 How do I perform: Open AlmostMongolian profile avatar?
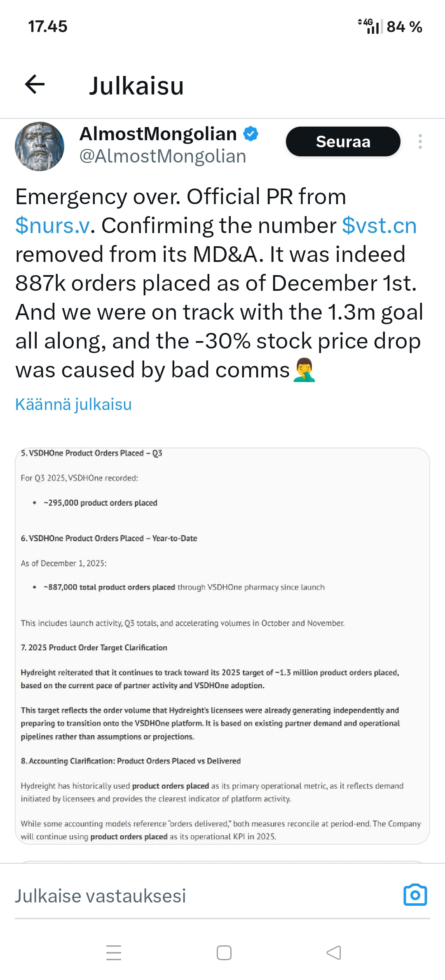pyautogui.click(x=40, y=146)
